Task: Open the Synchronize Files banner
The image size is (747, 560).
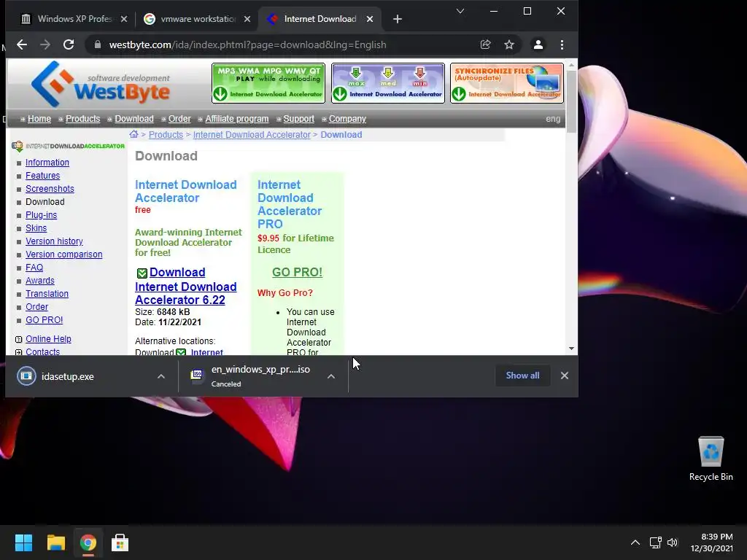Action: pos(507,83)
